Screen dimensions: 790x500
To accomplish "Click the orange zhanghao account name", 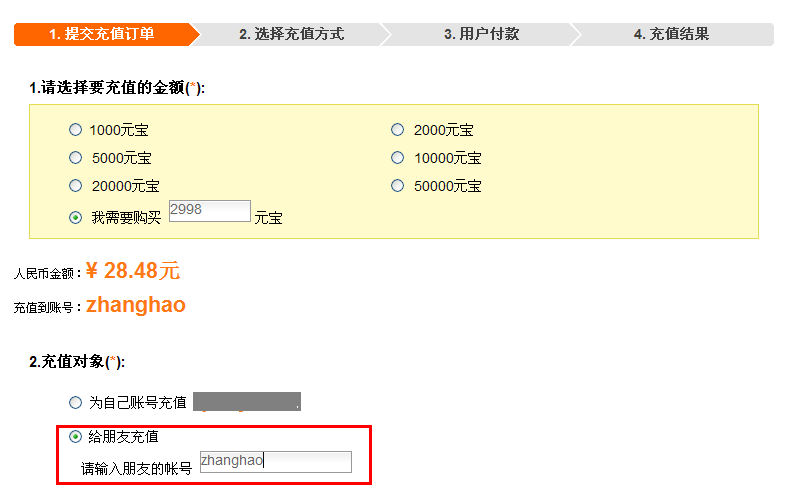I will 136,306.
